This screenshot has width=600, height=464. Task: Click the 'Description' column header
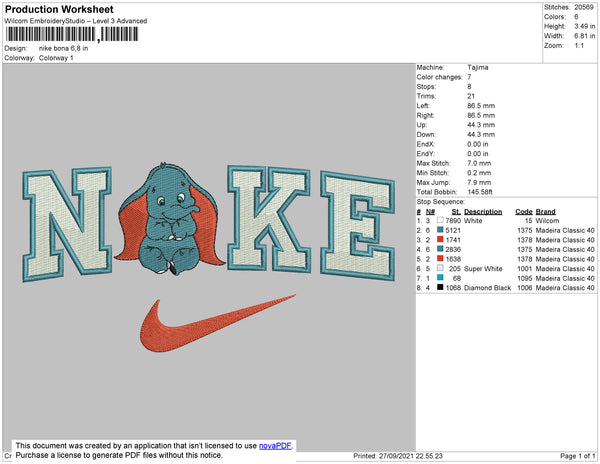(483, 212)
